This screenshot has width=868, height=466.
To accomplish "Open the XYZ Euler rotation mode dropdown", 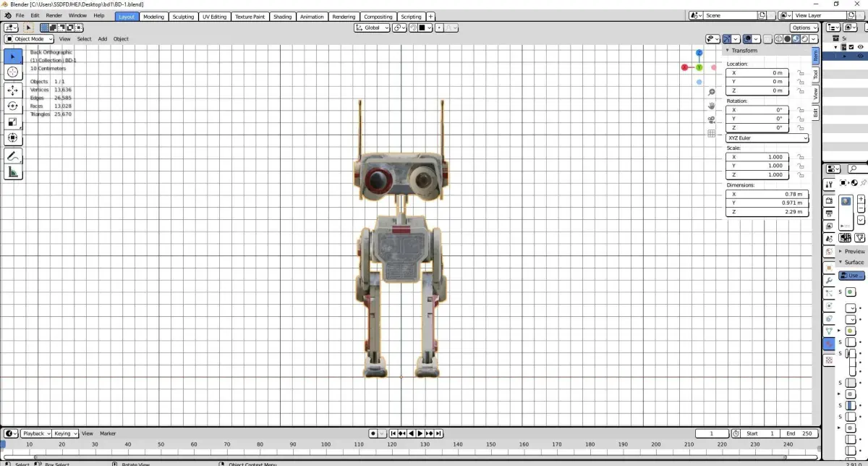I will tap(767, 138).
